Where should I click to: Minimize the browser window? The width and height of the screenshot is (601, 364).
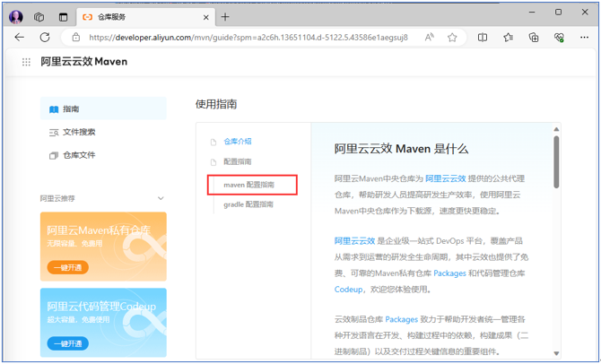tap(532, 12)
